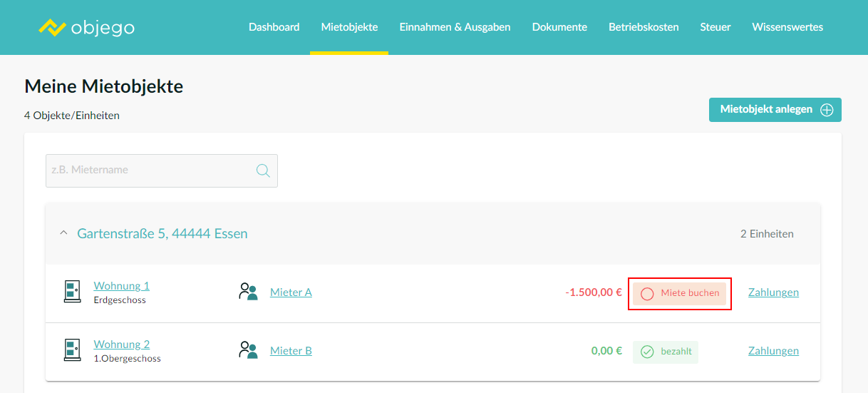Click the Mietername search field
Image resolution: width=868 pixels, height=393 pixels.
(162, 171)
